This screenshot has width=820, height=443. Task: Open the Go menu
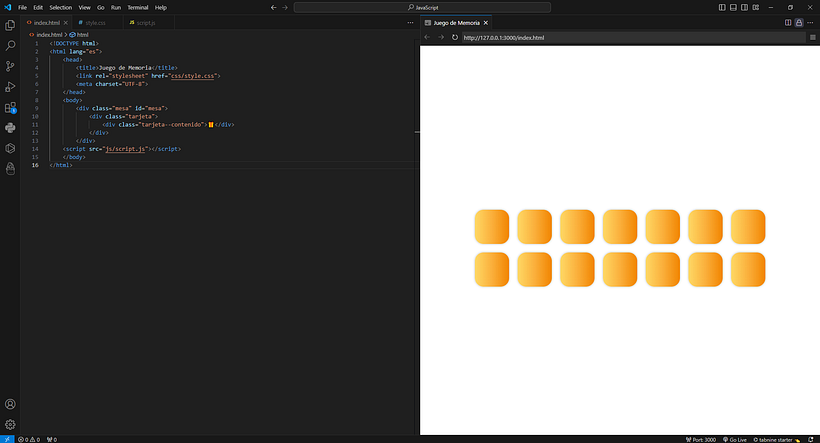click(100, 7)
